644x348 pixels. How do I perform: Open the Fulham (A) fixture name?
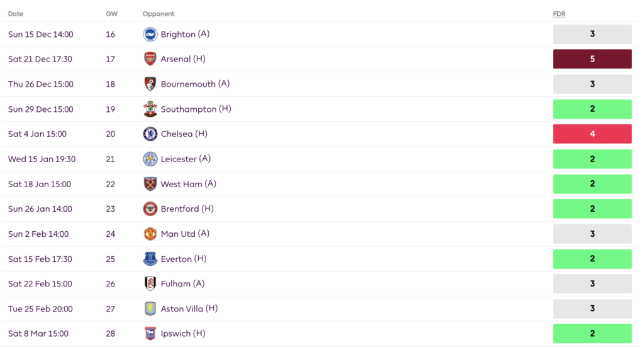click(182, 283)
